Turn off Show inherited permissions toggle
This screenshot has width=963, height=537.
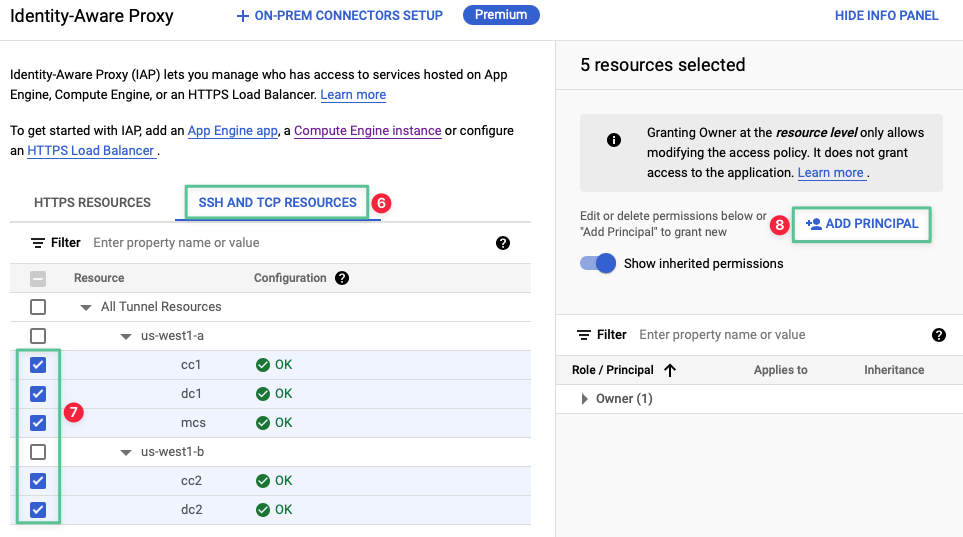pos(598,264)
